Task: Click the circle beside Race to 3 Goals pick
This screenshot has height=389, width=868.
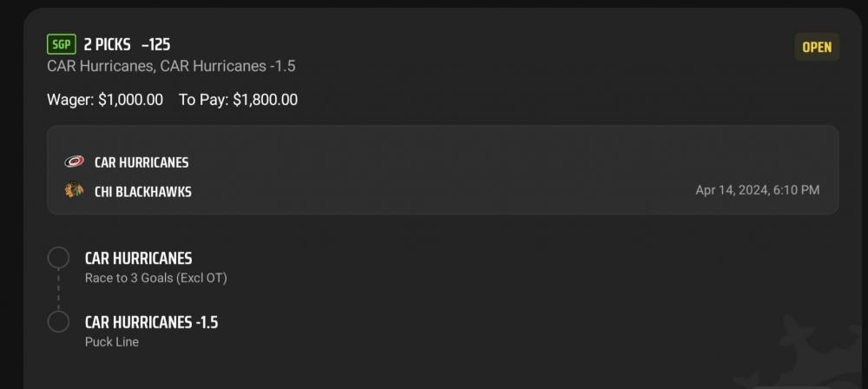Action: click(58, 258)
